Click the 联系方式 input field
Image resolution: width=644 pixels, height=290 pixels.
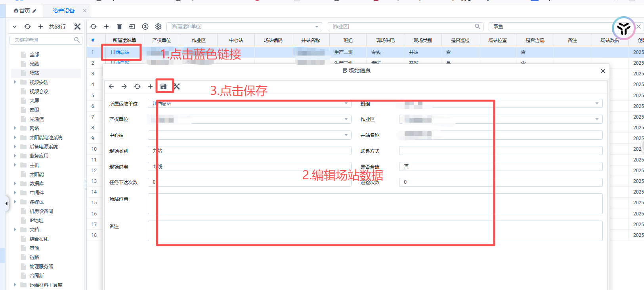pos(500,151)
